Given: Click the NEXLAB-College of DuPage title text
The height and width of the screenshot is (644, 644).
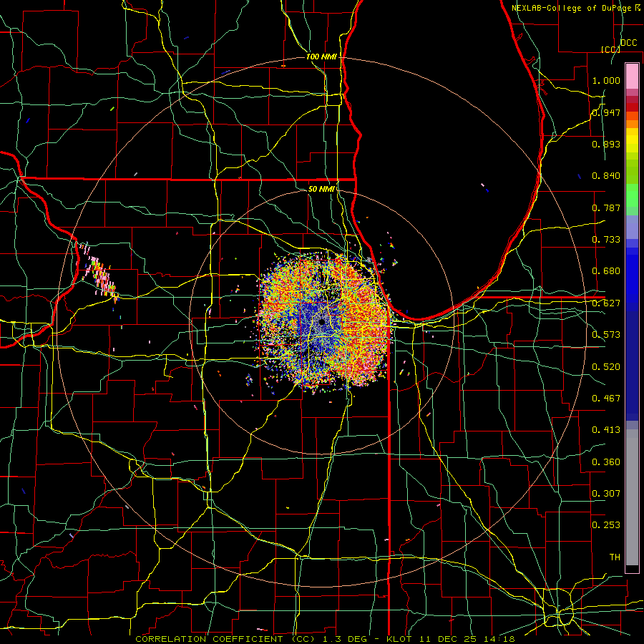Looking at the screenshot, I should pyautogui.click(x=571, y=8).
